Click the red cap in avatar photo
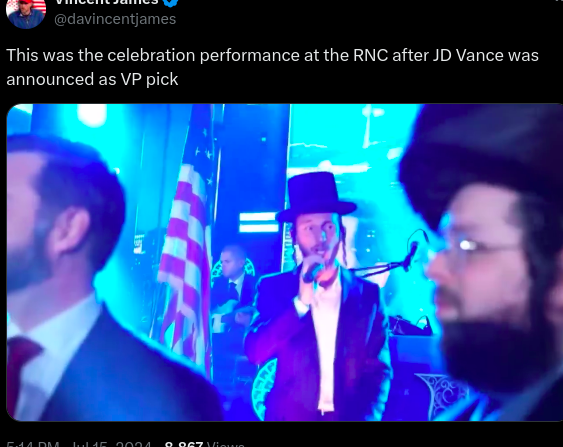The height and width of the screenshot is (447, 563). [x=26, y=2]
